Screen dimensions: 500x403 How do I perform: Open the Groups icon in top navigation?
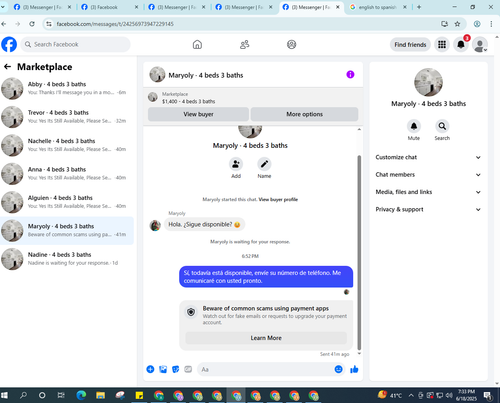tap(292, 44)
